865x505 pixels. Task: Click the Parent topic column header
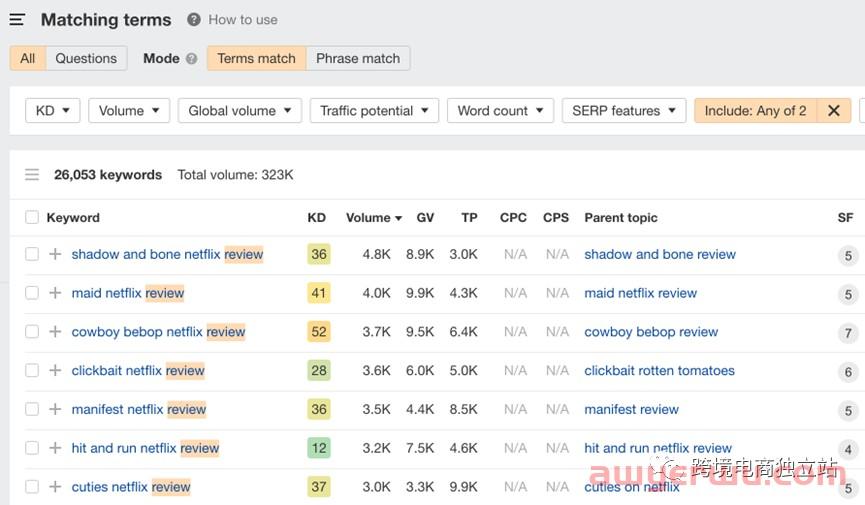621,217
